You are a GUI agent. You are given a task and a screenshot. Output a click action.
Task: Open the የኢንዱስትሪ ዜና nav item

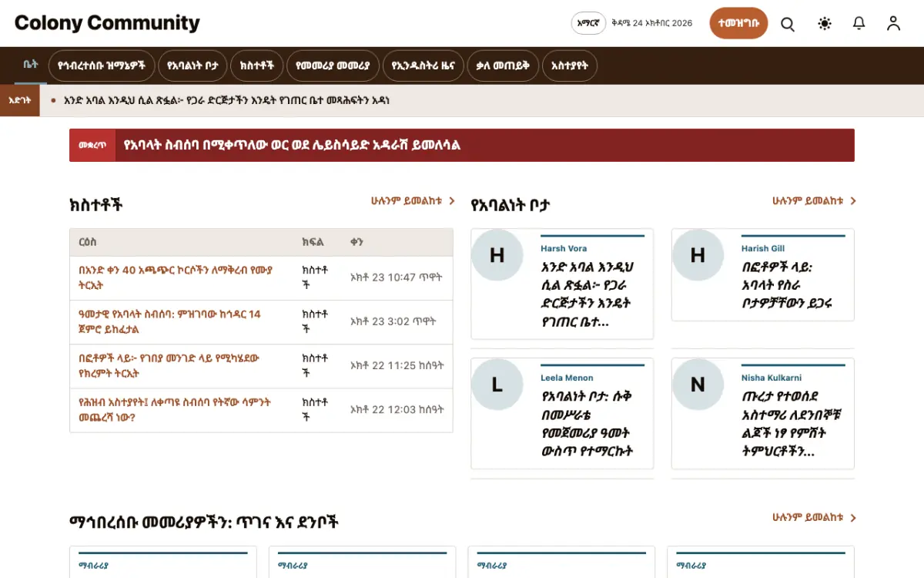423,66
